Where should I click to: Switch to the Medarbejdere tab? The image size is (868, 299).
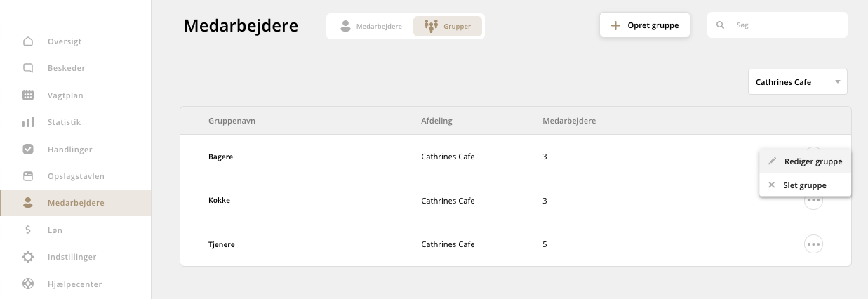[x=370, y=26]
